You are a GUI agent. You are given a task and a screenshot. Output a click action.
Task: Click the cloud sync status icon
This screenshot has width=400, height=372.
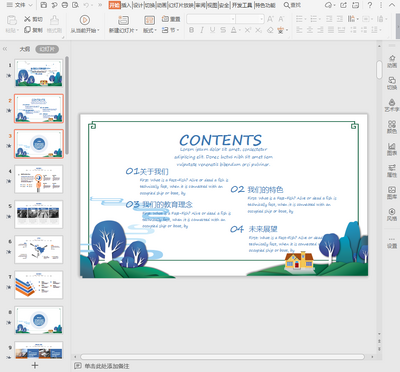[329, 5]
